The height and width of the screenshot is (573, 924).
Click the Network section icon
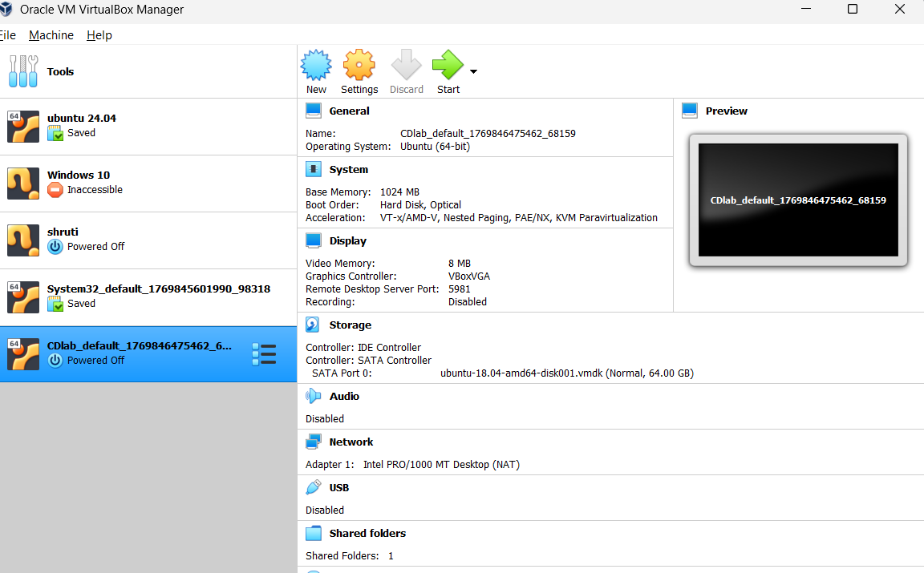(313, 442)
